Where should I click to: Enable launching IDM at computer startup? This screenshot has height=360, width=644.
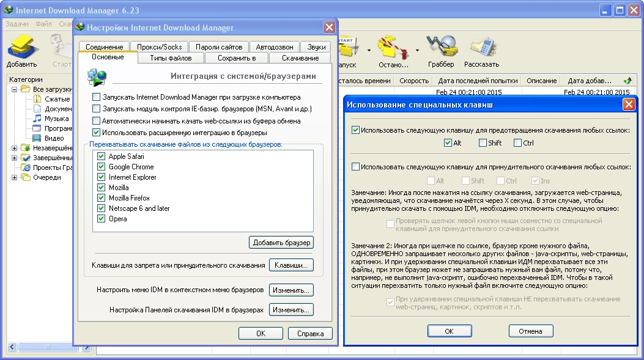point(96,97)
